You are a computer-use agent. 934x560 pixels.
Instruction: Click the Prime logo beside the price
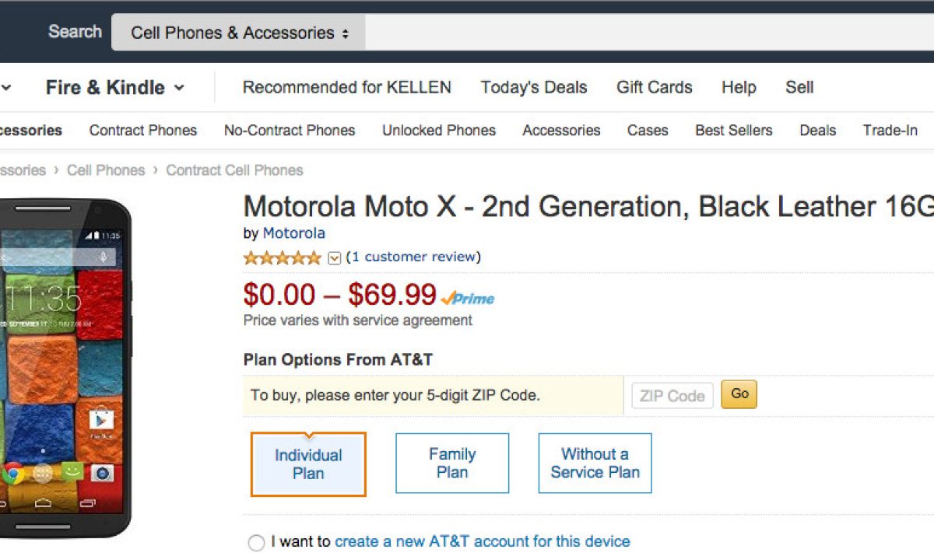coord(468,298)
